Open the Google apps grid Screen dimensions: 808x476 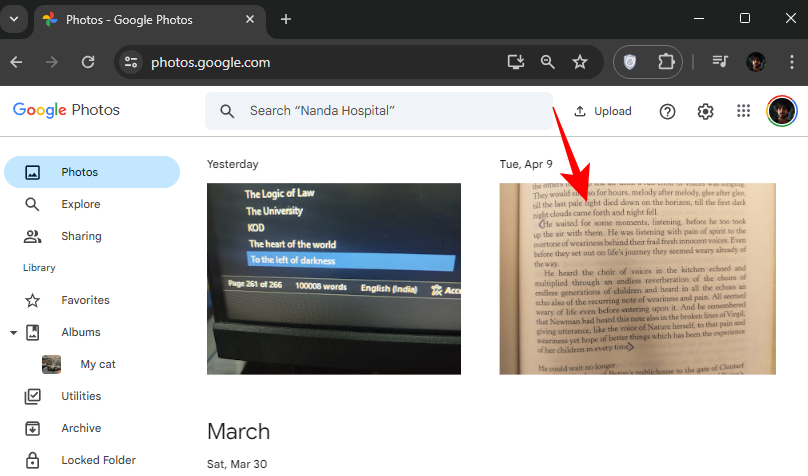[x=744, y=111]
